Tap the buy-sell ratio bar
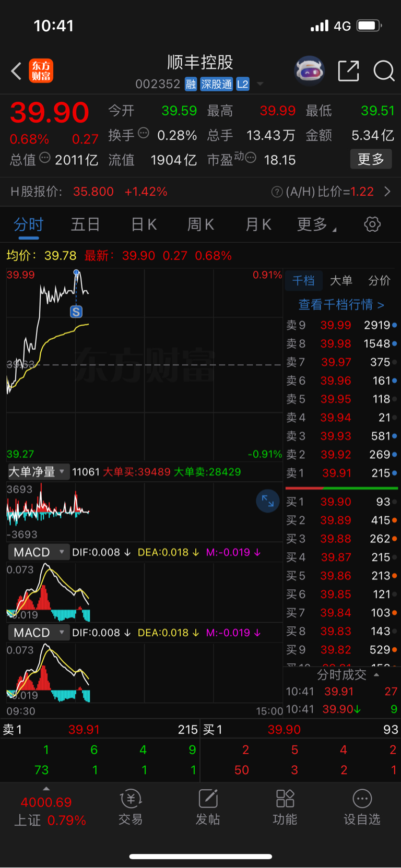This screenshot has width=401, height=868. pos(341,488)
